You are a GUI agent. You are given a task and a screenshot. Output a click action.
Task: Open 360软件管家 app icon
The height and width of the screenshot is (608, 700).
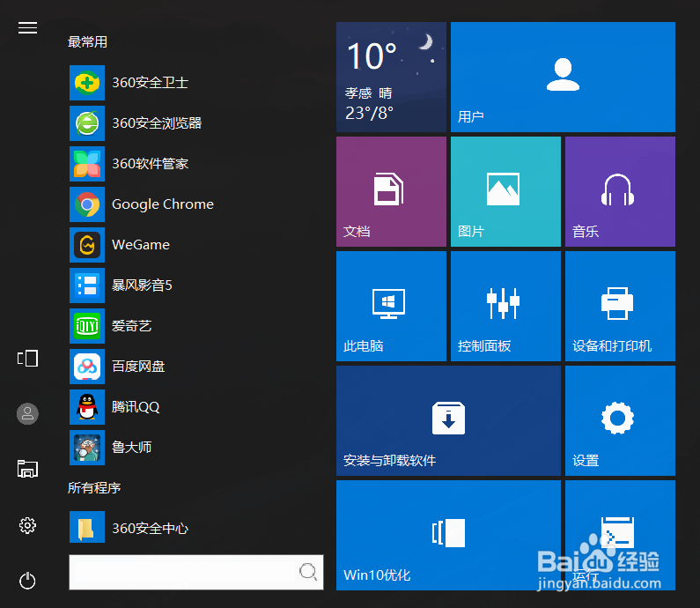pyautogui.click(x=87, y=164)
